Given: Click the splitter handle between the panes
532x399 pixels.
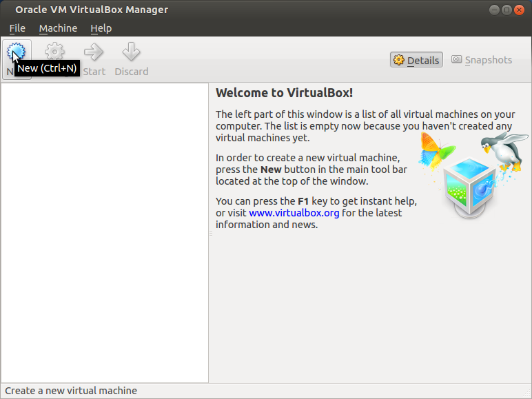Looking at the screenshot, I should (x=210, y=234).
